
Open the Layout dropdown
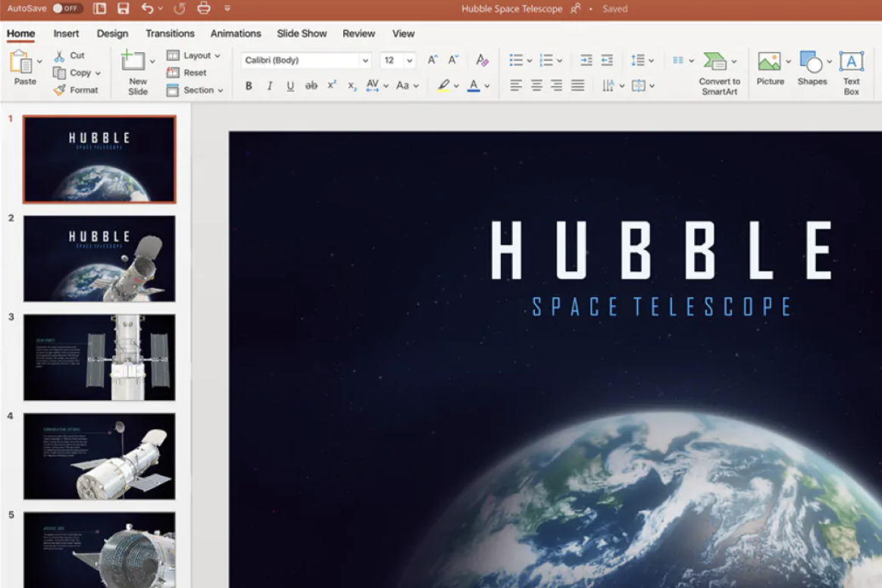click(x=193, y=56)
